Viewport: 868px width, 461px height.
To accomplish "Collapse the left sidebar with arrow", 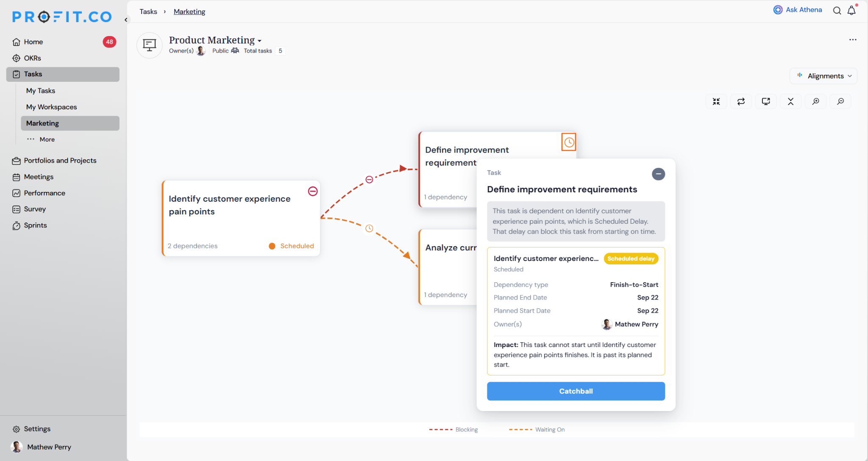I will click(x=126, y=19).
